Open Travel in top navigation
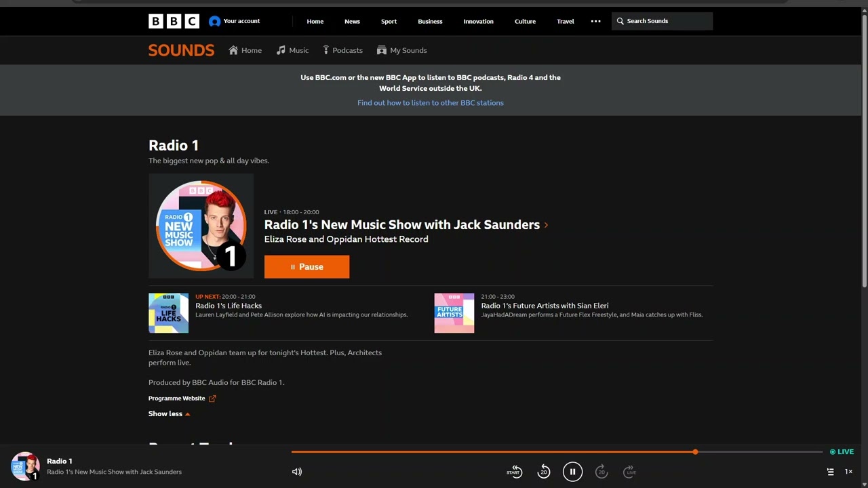Screen dimensions: 868x488 [x=565, y=21]
